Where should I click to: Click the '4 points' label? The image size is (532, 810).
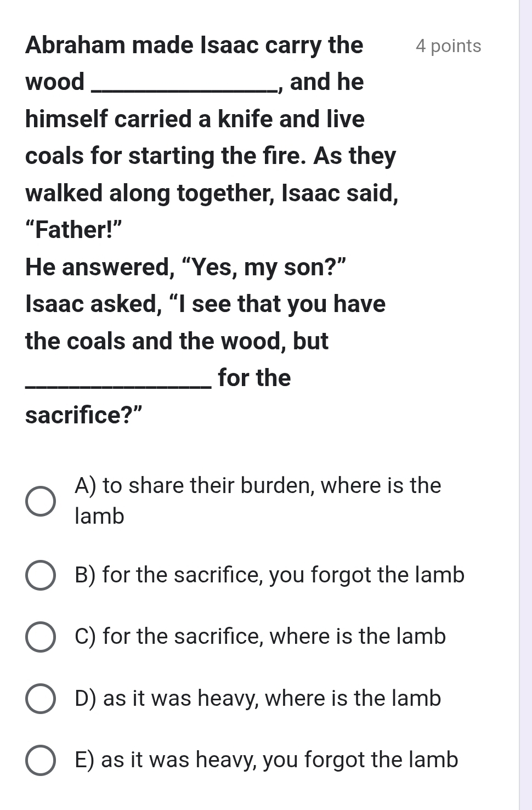[x=448, y=46]
